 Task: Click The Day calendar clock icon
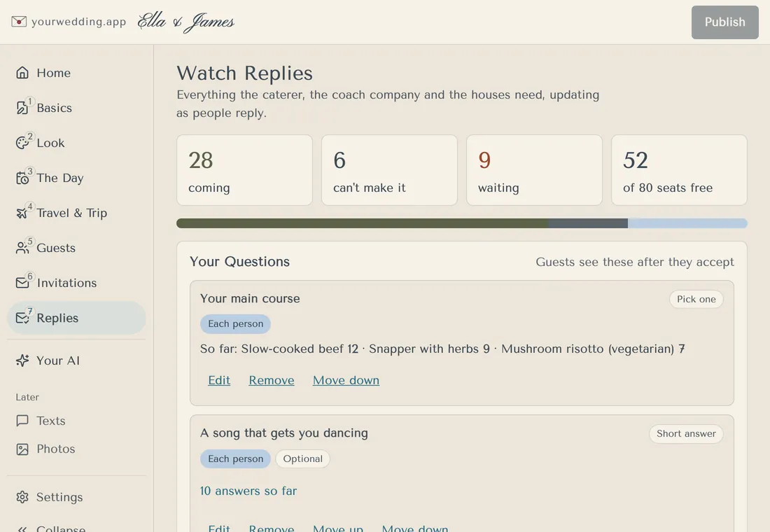point(22,178)
